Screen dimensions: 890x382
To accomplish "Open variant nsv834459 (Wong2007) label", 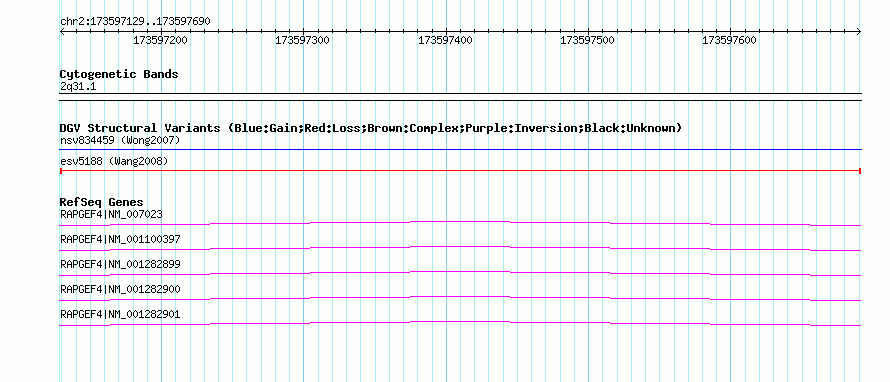I will click(120, 140).
